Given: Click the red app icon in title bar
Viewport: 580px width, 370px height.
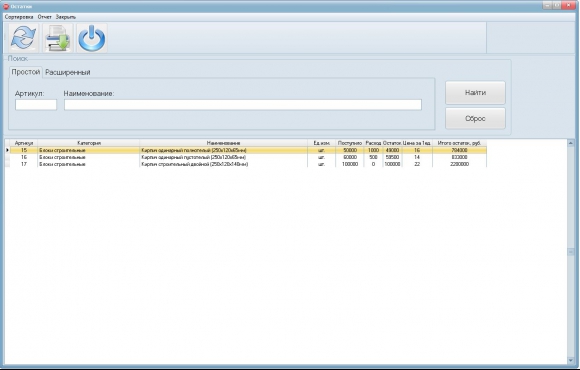Looking at the screenshot, I should (x=6, y=6).
